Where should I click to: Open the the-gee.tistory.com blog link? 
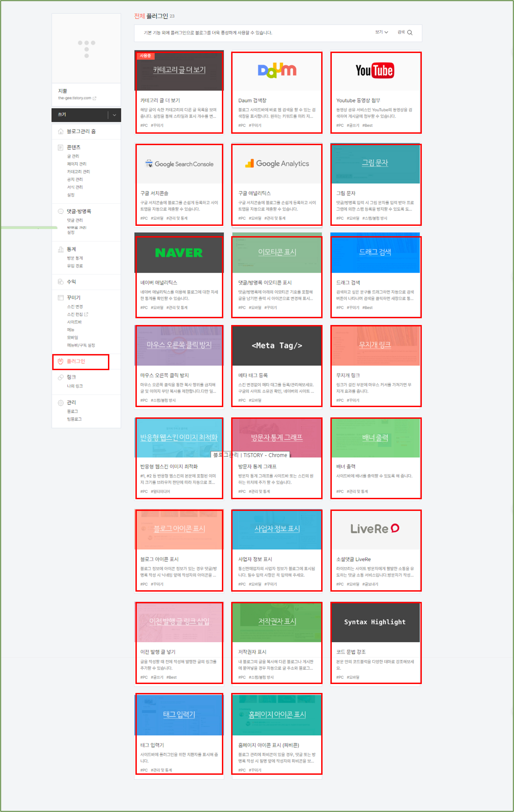point(77,98)
